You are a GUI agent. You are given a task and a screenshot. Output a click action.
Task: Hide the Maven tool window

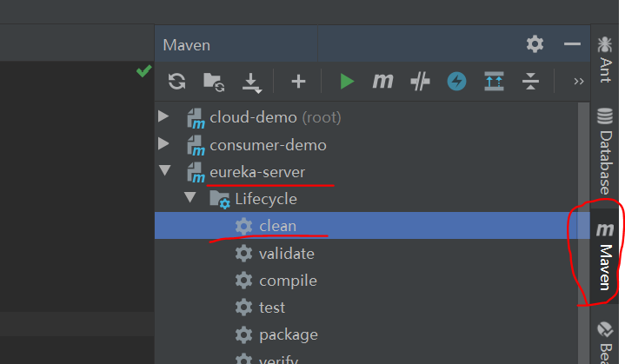tap(572, 43)
